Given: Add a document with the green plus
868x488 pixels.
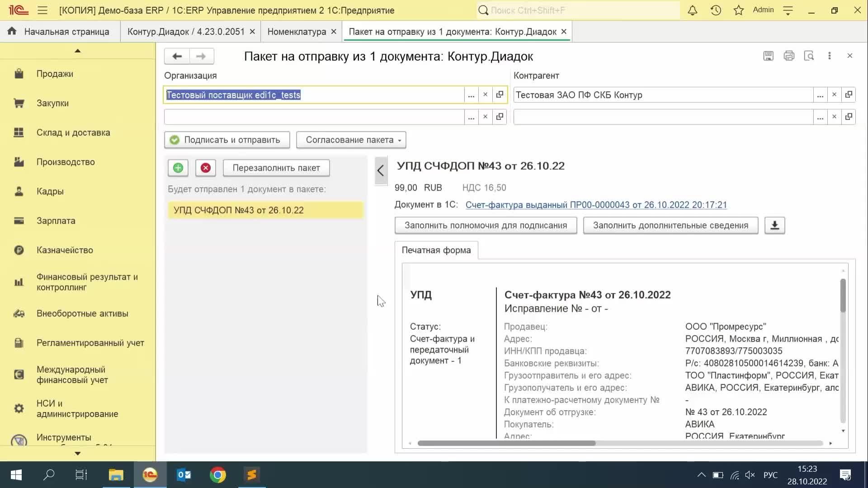Looking at the screenshot, I should coord(178,168).
